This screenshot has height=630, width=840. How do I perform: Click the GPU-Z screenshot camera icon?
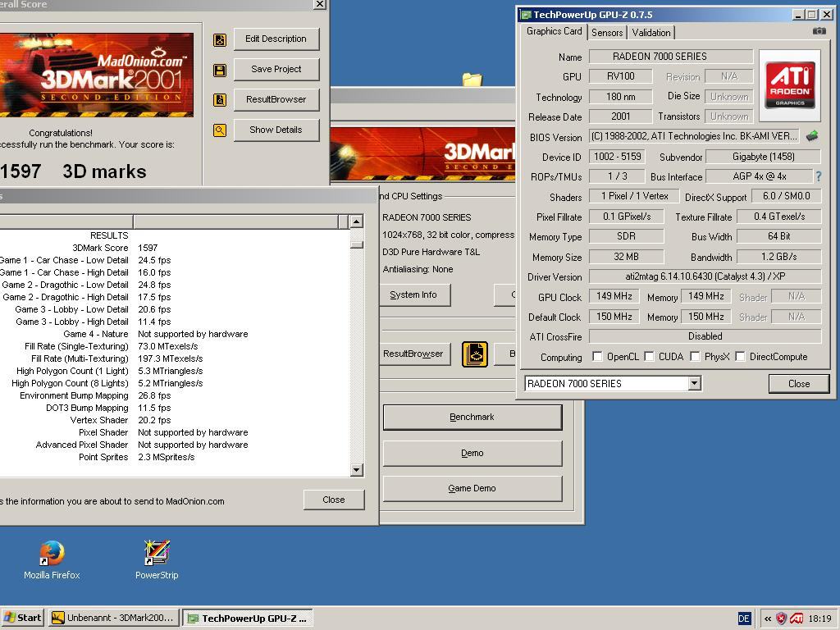click(x=819, y=32)
